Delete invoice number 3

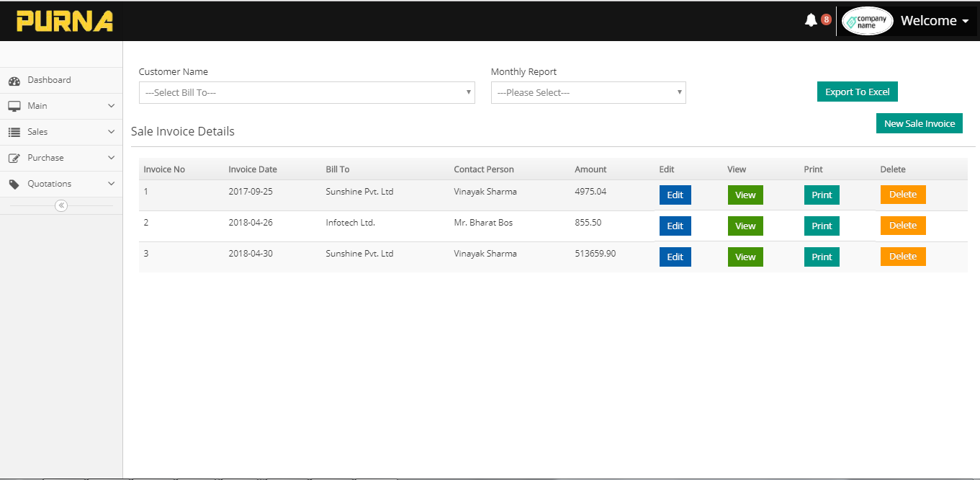pyautogui.click(x=902, y=257)
